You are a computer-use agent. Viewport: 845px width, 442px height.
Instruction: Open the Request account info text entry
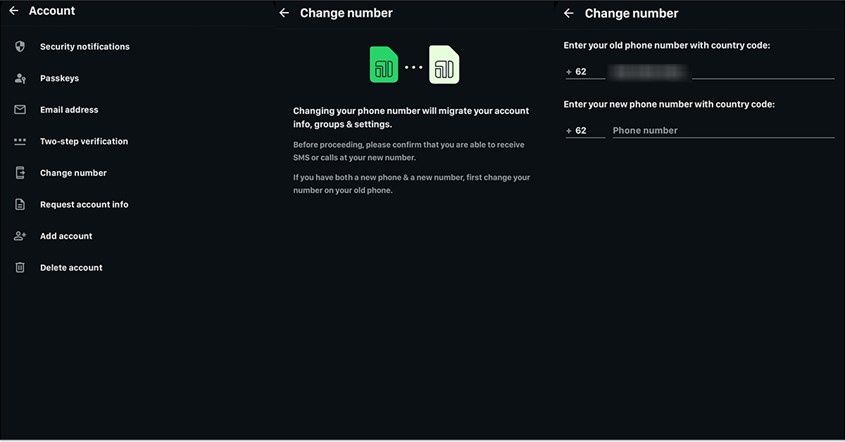[84, 205]
